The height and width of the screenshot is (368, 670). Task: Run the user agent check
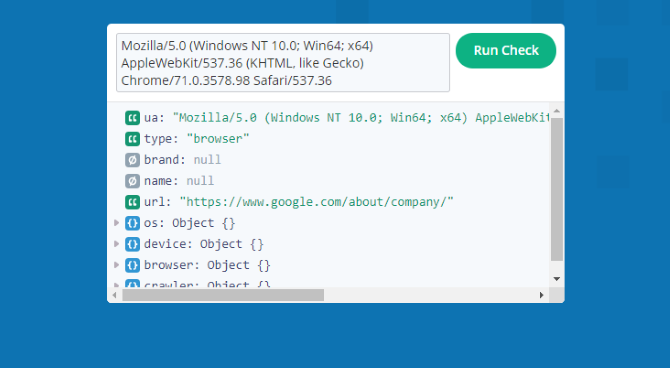point(506,50)
